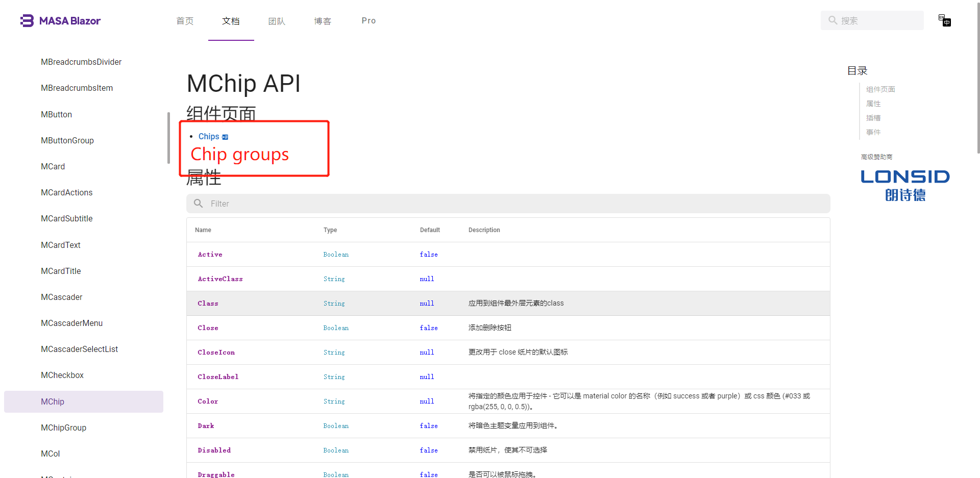The height and width of the screenshot is (478, 980).
Task: Switch language using the EN/中 icon
Action: coord(945,20)
